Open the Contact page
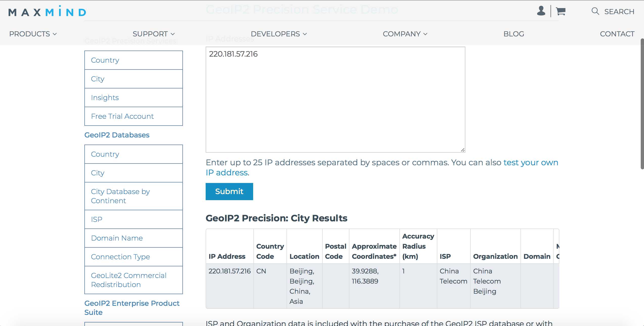The height and width of the screenshot is (326, 644). coord(617,34)
